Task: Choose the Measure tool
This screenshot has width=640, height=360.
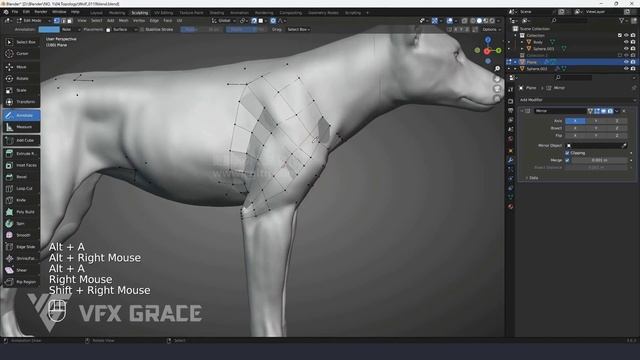Action: (21, 127)
